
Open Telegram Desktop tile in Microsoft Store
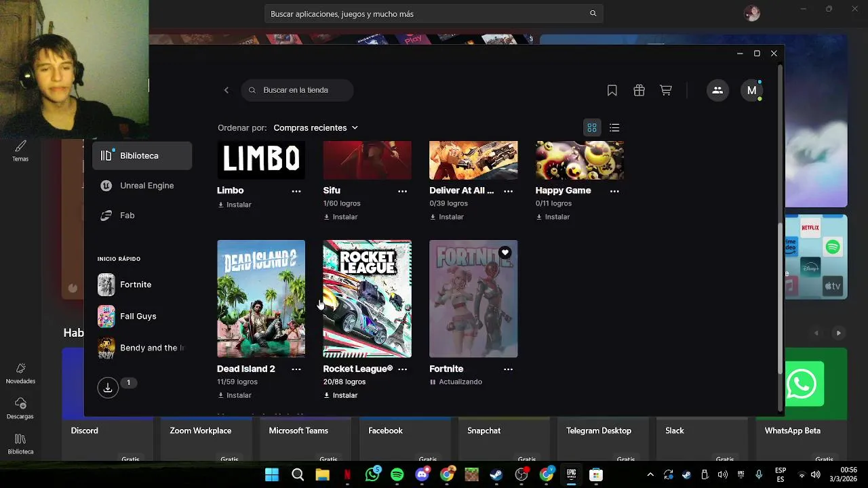point(604,441)
